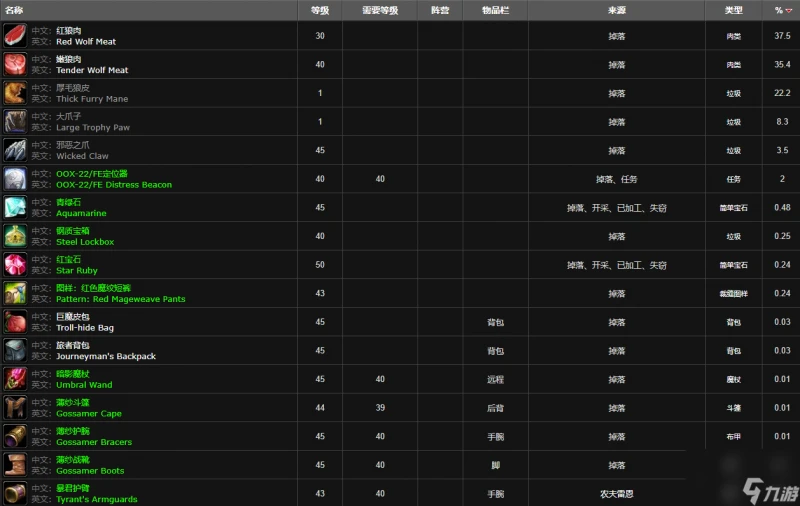Viewport: 800px width, 506px height.
Task: Toggle sort arrow on % column
Action: click(x=789, y=10)
